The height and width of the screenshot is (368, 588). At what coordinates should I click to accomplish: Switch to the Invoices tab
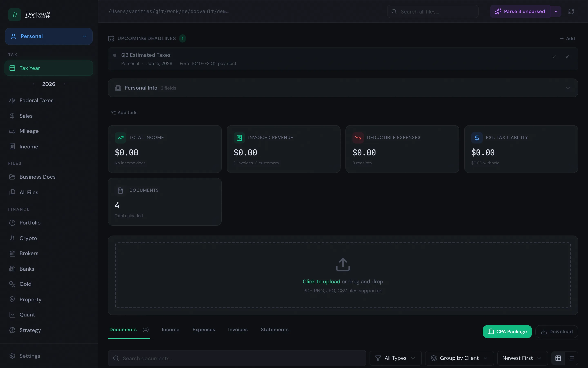pyautogui.click(x=238, y=330)
